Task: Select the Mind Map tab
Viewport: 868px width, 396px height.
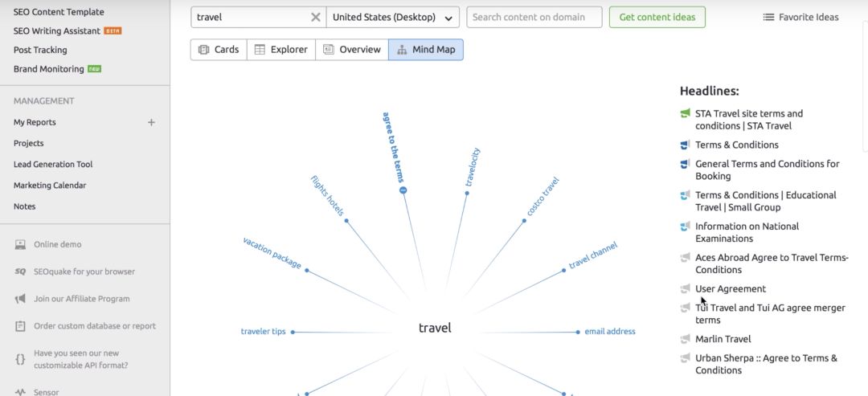Action: [426, 49]
